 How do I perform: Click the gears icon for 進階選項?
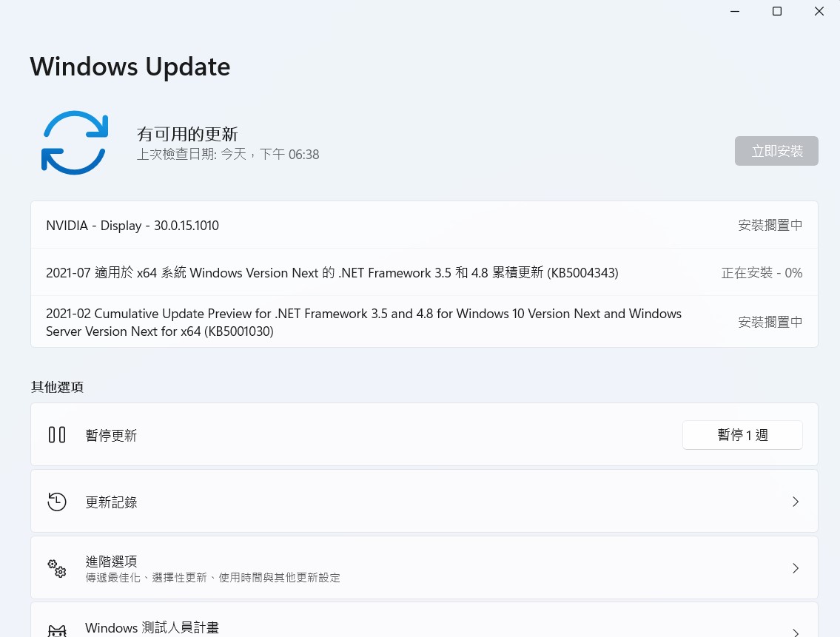(x=57, y=568)
